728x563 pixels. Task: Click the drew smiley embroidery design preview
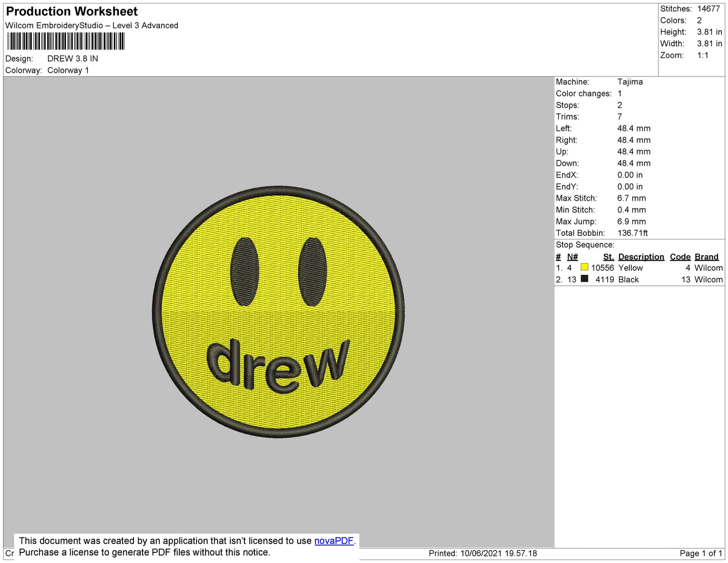279,312
